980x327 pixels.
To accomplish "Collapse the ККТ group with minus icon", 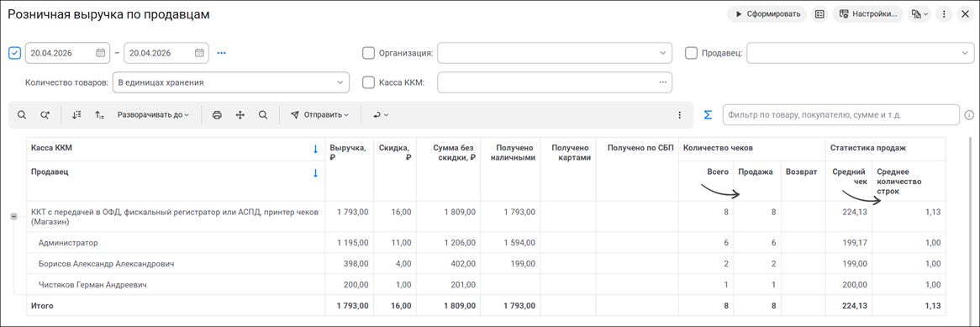I will [x=13, y=216].
